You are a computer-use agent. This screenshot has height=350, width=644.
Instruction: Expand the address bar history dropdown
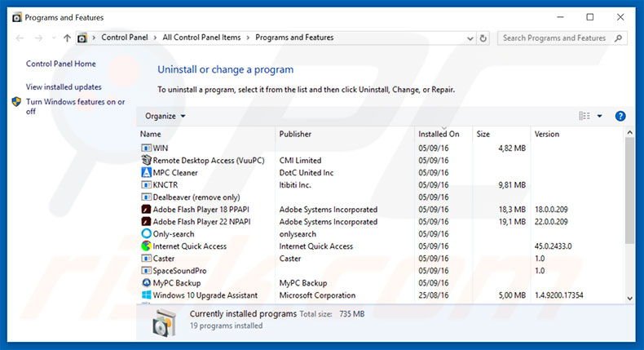tap(470, 38)
